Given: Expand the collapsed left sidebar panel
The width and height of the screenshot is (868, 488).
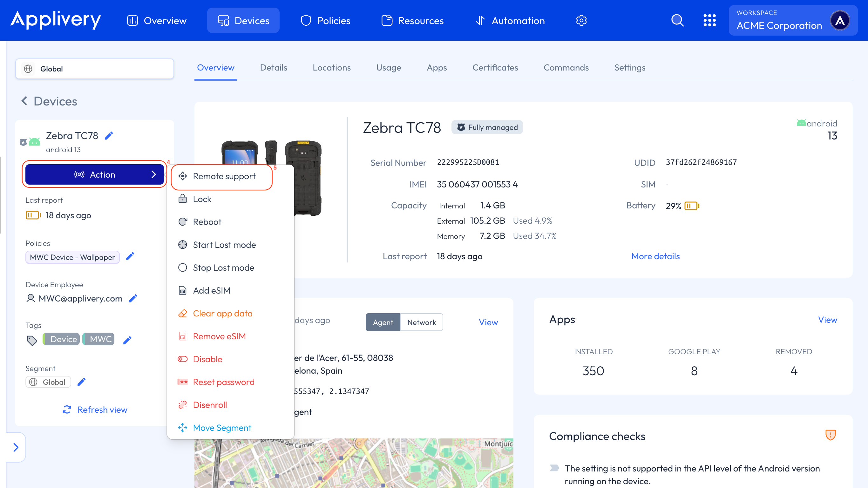Looking at the screenshot, I should 16,447.
